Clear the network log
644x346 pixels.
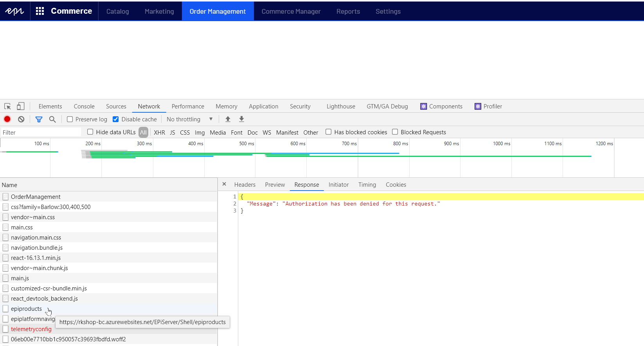[x=21, y=119]
